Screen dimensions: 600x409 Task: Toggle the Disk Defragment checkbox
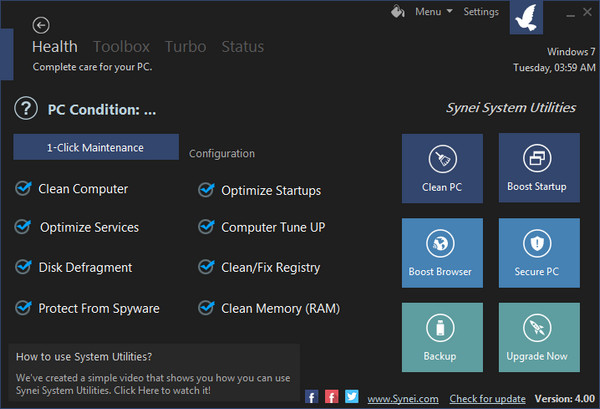pos(24,268)
